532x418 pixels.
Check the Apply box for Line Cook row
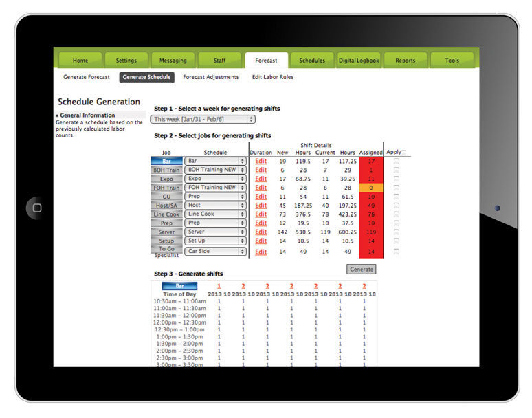click(x=397, y=214)
